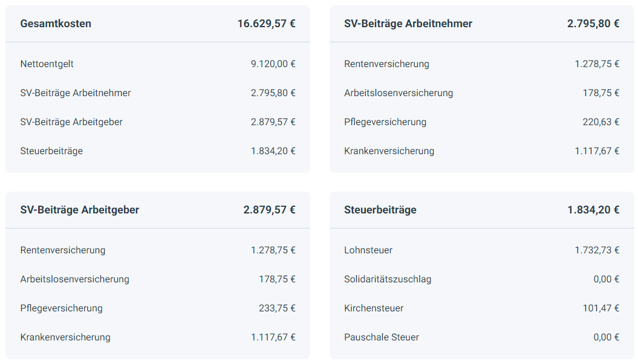Click the SV-Beiträge Arbeitgeber card header
Viewport: 638px width, 364px height.
point(158,210)
